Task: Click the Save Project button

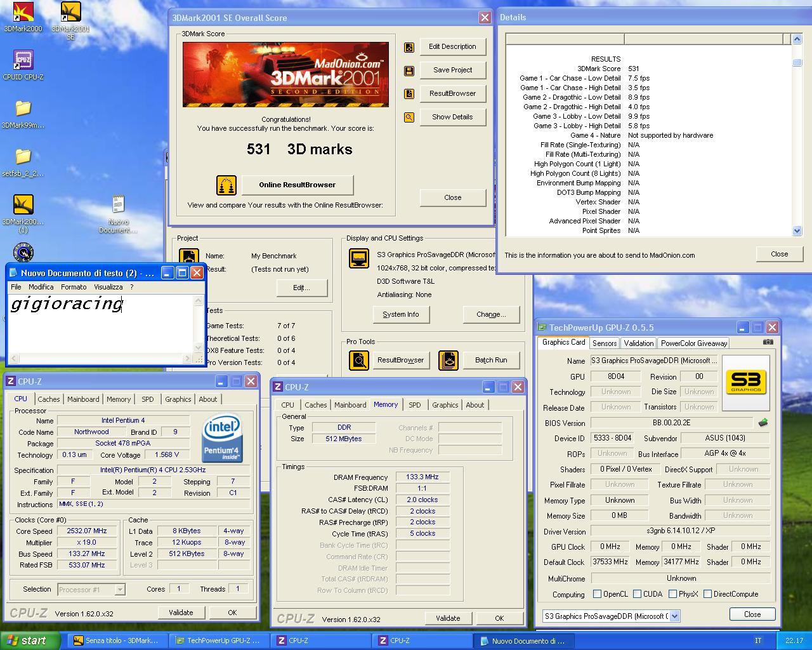Action: pyautogui.click(x=452, y=70)
